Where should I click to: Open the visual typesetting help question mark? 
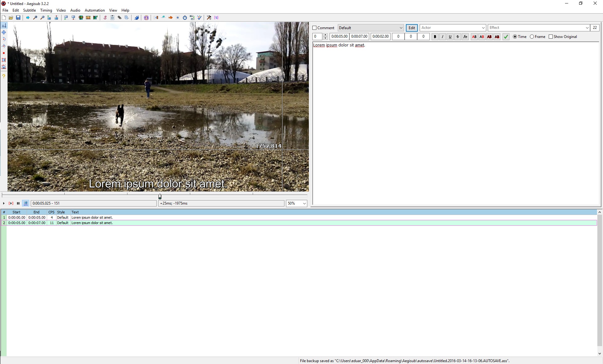pyautogui.click(x=4, y=76)
